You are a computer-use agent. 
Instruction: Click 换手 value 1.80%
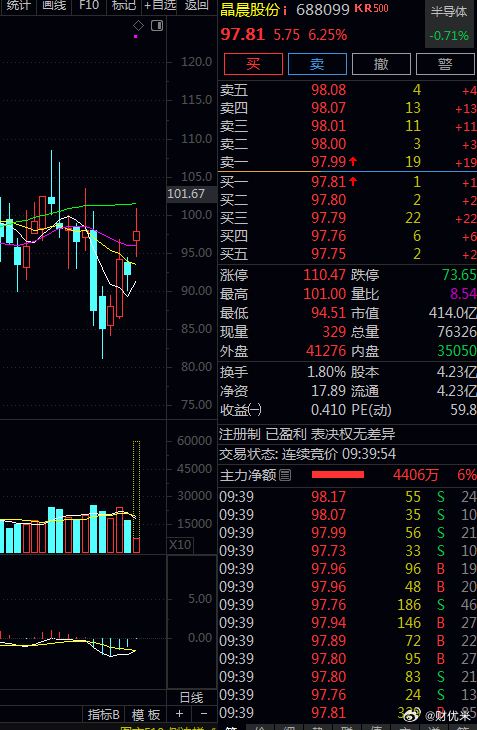coord(326,372)
